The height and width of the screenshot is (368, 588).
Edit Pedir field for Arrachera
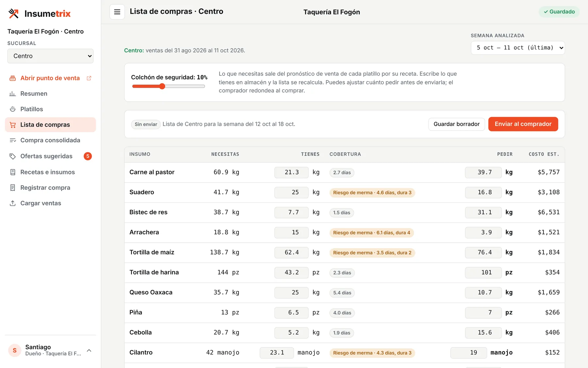(x=483, y=232)
